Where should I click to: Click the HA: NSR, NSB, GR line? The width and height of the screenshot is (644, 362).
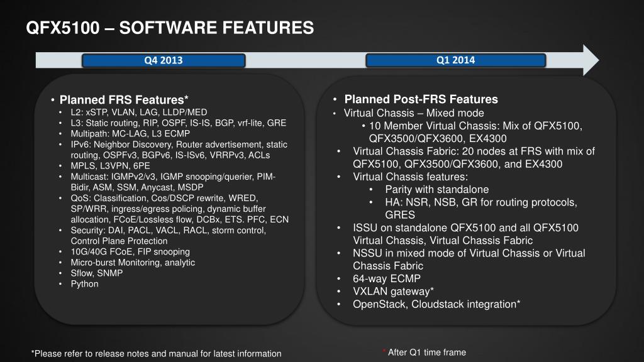pos(481,209)
